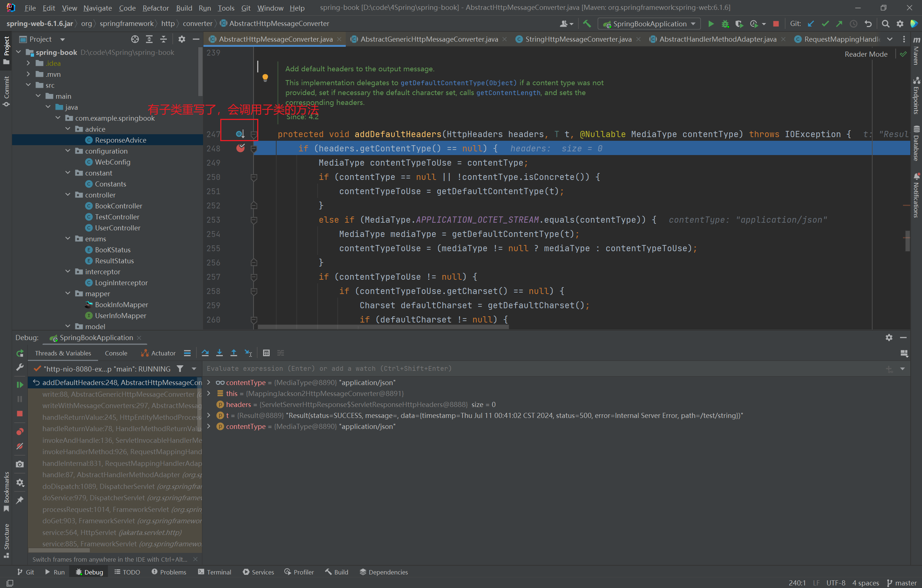Click frames list horizontal scrollbar

(59, 550)
